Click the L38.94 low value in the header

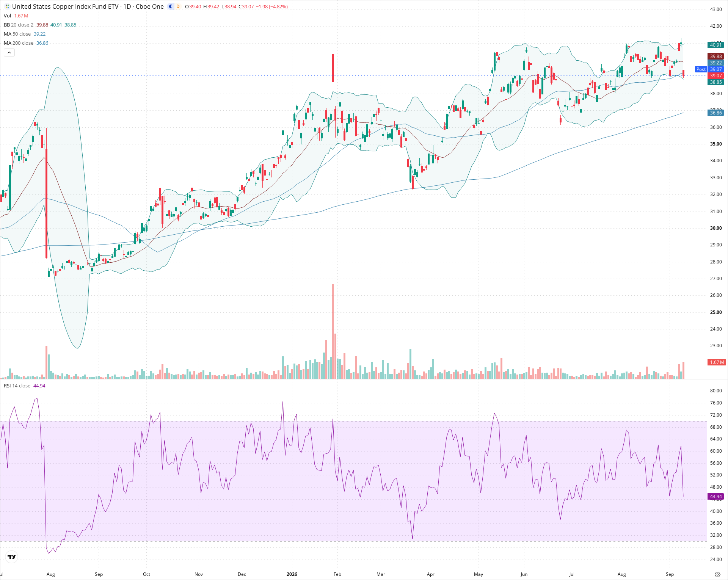pos(229,6)
